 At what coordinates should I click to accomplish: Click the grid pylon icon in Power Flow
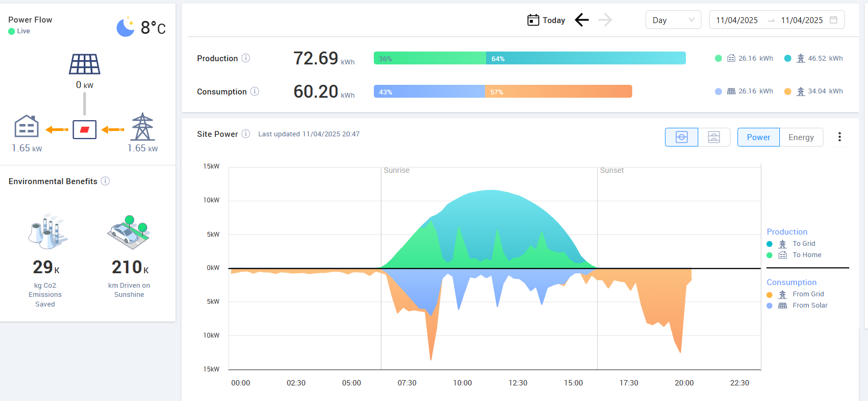tap(142, 127)
